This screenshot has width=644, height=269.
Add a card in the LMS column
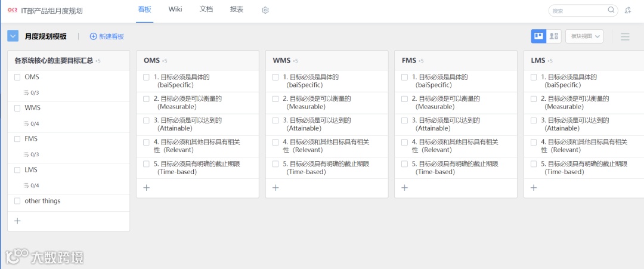point(533,188)
